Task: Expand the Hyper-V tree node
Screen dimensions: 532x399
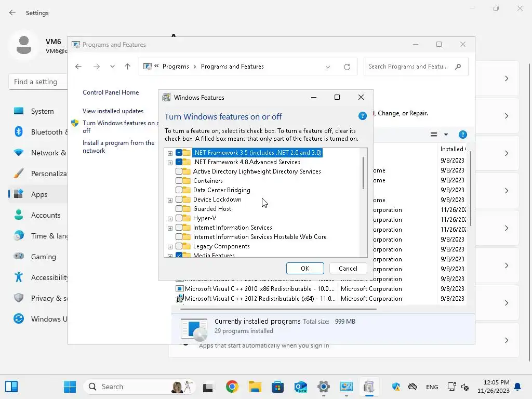Action: click(170, 219)
